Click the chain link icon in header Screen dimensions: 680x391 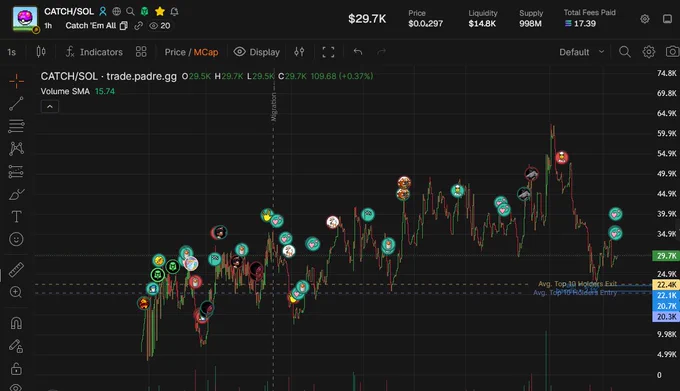point(138,26)
